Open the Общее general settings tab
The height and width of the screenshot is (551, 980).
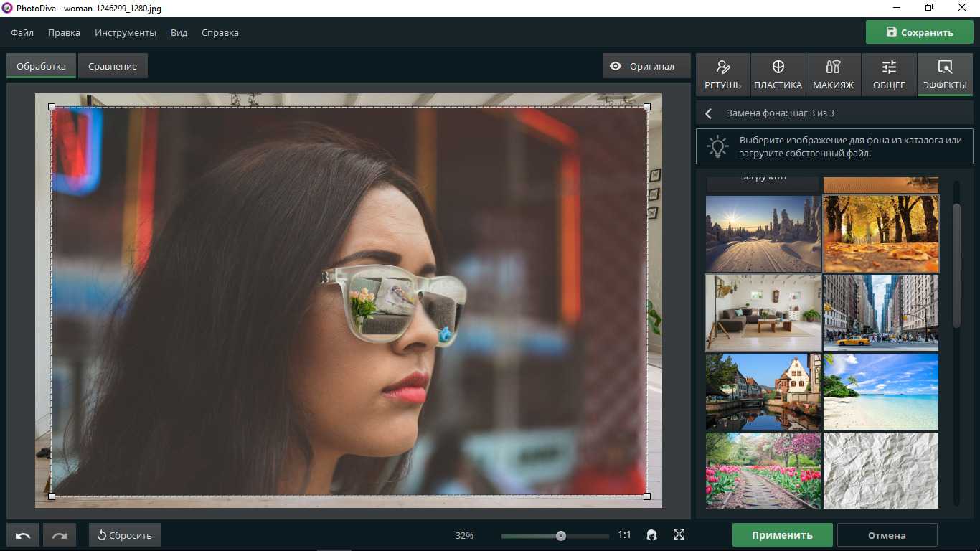point(889,75)
